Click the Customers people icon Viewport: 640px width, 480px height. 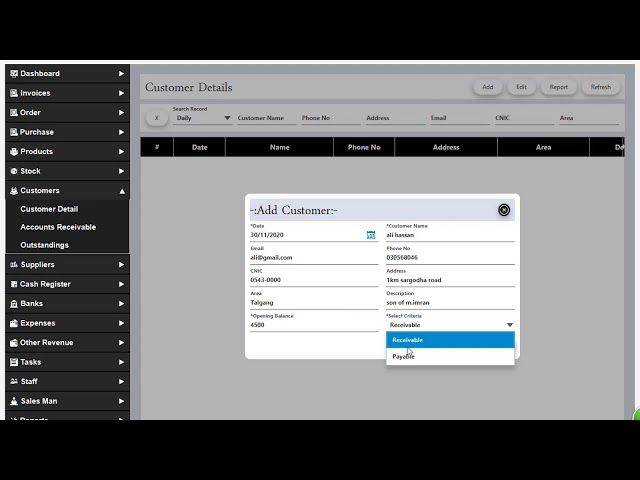coord(14,191)
